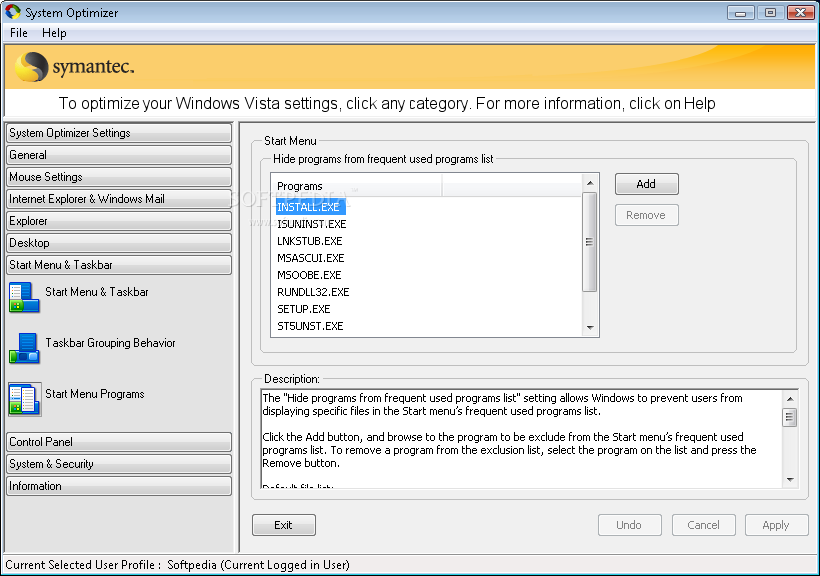Expand the Information category
The width and height of the screenshot is (820, 576).
[x=119, y=485]
